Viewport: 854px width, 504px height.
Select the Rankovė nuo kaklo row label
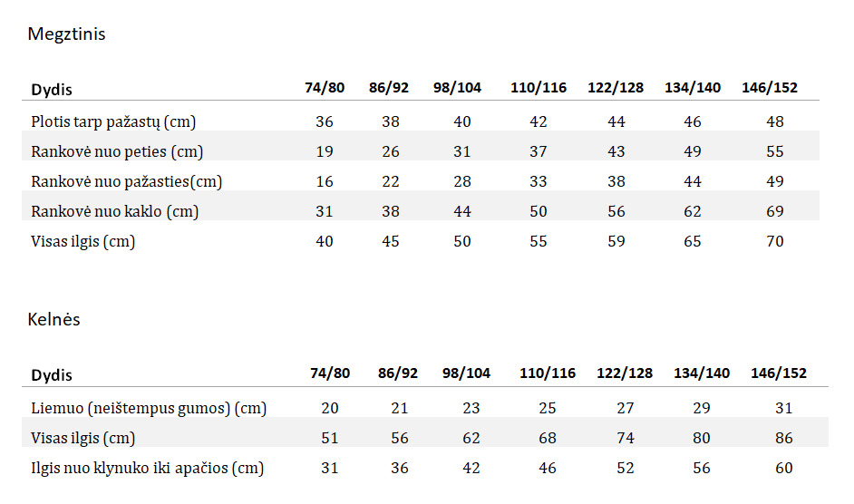pos(115,211)
